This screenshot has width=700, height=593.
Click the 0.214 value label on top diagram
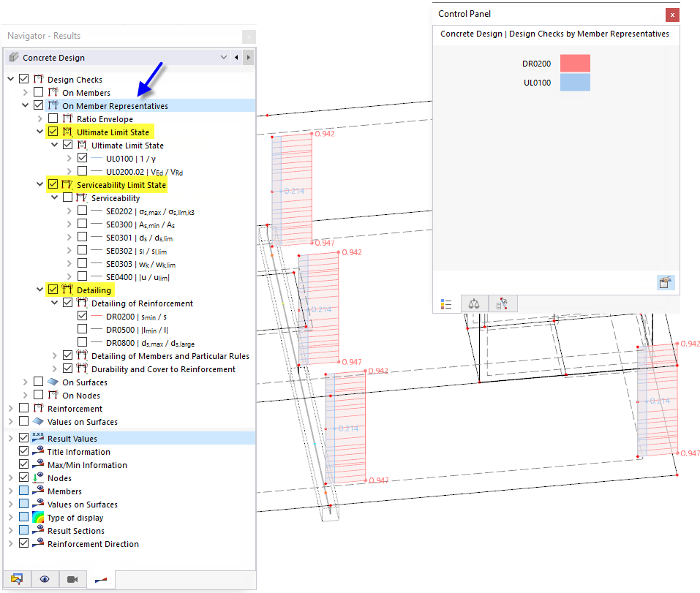click(294, 191)
